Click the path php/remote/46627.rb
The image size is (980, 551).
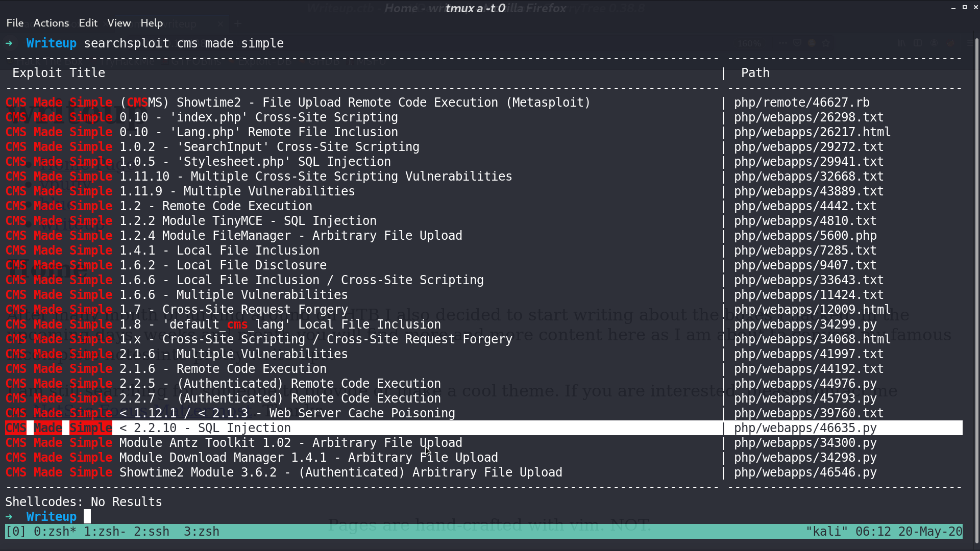[x=802, y=103]
